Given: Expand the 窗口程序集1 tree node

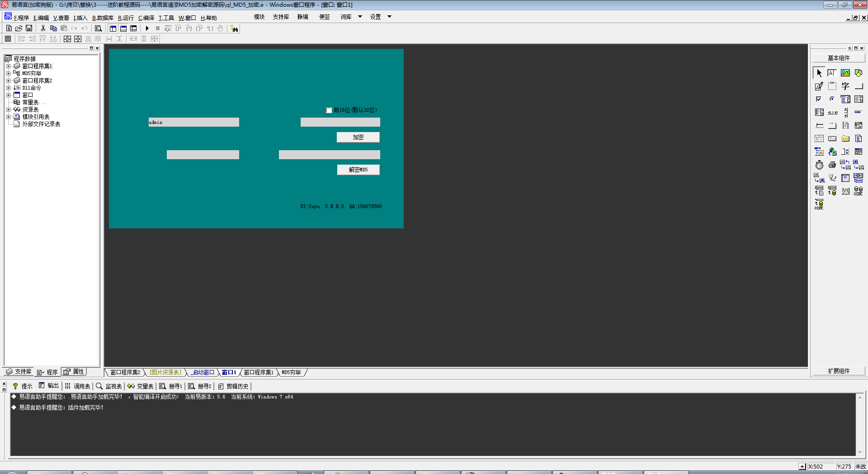Looking at the screenshot, I should tap(8, 66).
